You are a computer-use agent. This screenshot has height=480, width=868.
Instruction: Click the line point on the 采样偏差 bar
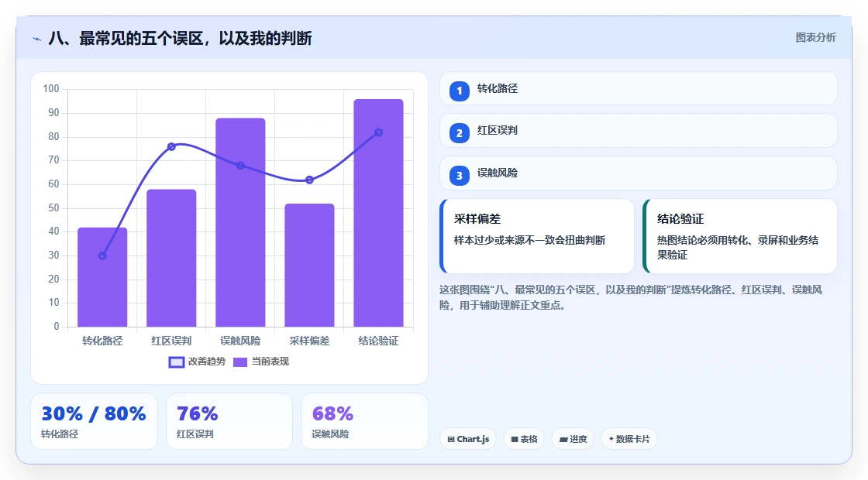pyautogui.click(x=309, y=180)
